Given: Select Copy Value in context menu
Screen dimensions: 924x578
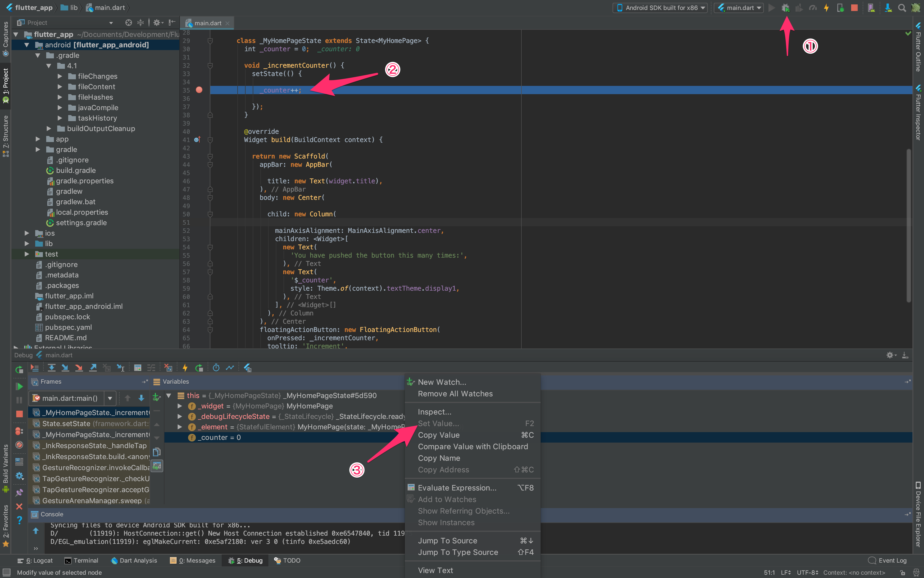Looking at the screenshot, I should [473, 435].
